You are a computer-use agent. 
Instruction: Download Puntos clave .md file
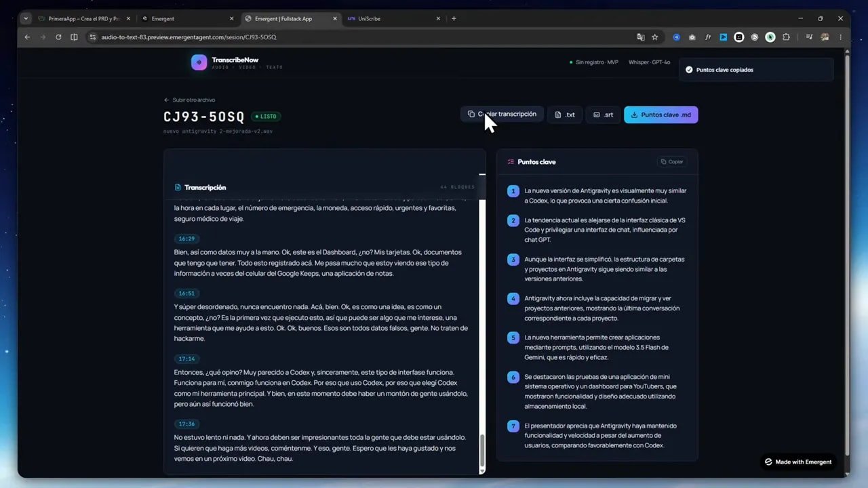point(660,115)
